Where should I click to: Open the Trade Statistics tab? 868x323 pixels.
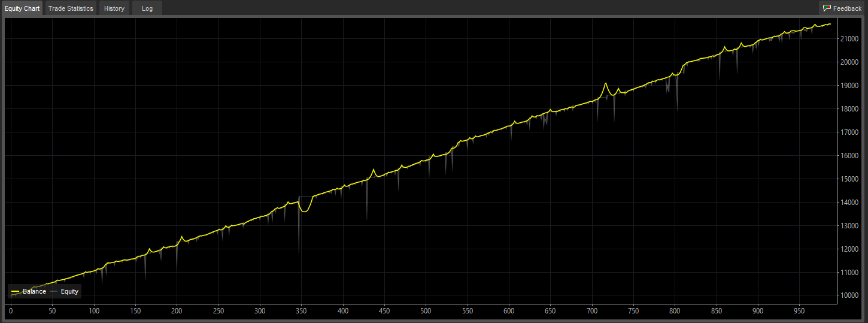[x=71, y=8]
